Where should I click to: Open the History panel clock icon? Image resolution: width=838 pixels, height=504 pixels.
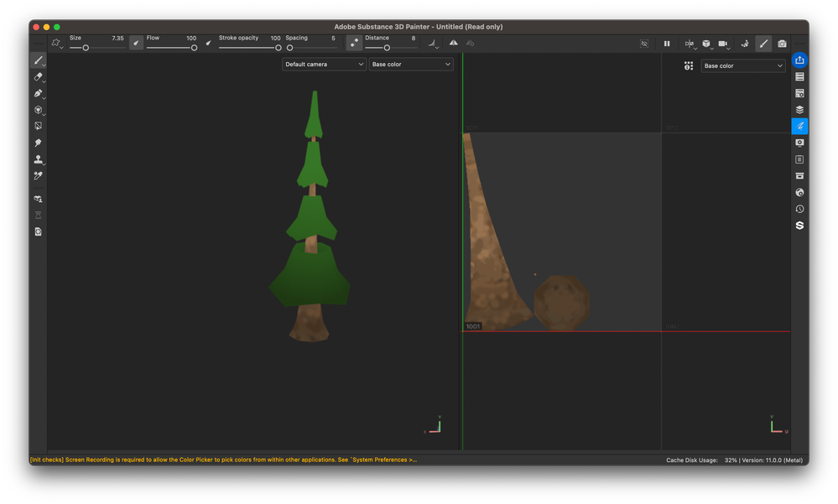(x=799, y=209)
